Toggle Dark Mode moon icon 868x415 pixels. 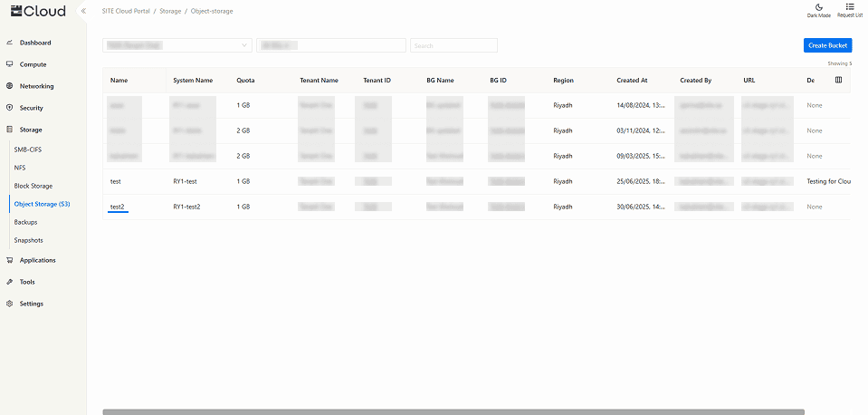click(x=818, y=7)
